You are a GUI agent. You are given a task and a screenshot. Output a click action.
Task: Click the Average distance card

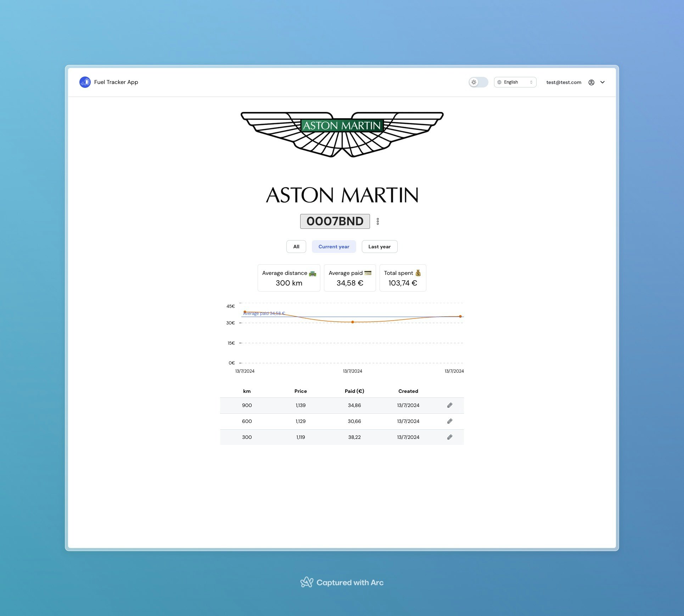pos(289,278)
